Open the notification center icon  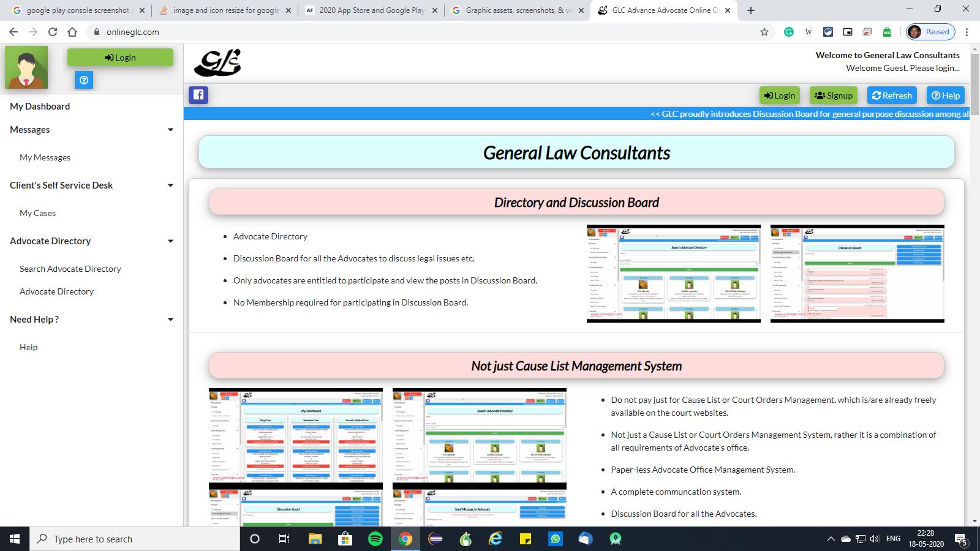coord(960,539)
